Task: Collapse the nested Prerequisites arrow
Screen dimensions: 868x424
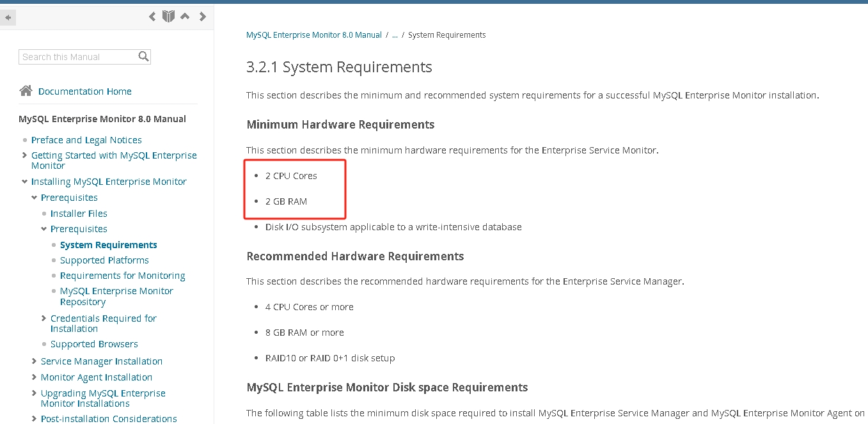Action: 43,229
